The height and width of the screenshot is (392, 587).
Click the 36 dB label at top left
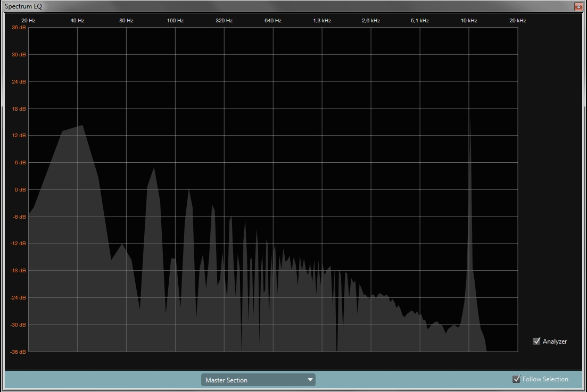[x=19, y=28]
